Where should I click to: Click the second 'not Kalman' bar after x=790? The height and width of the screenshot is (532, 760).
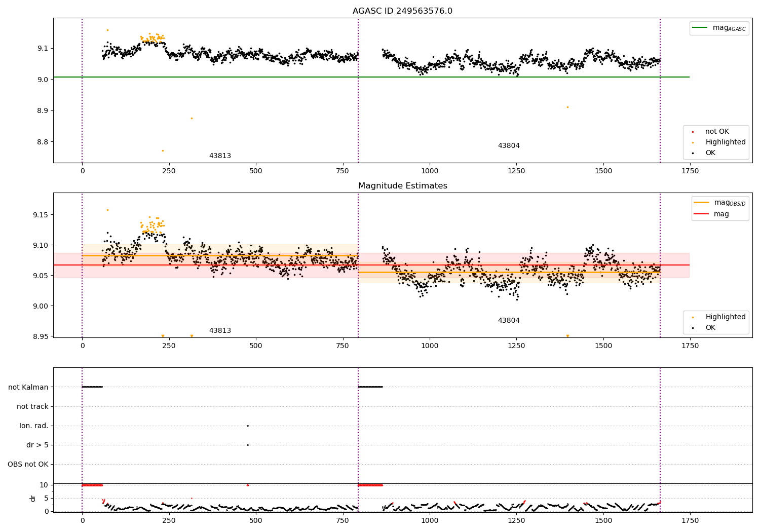[370, 387]
